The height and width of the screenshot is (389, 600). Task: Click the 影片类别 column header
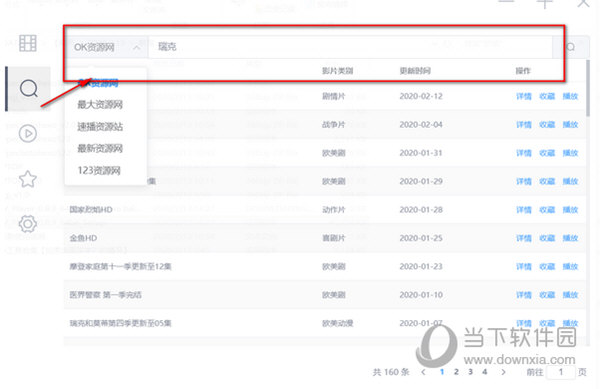[x=338, y=71]
